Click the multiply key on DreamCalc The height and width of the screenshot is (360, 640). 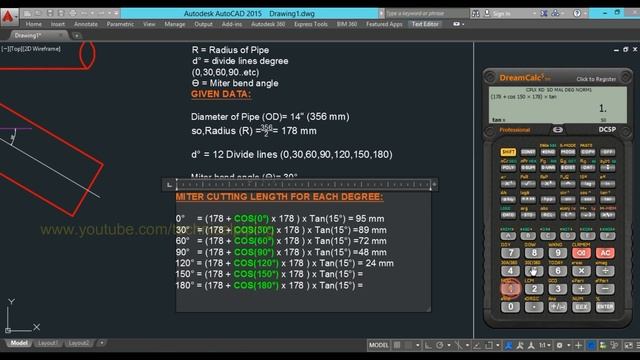click(x=581, y=271)
